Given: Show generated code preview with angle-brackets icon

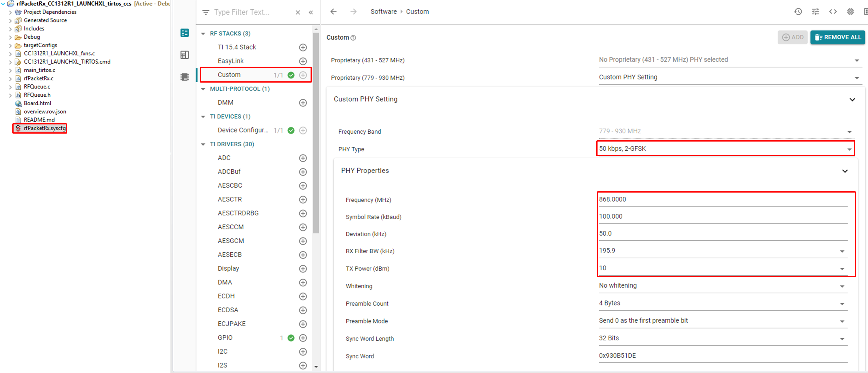Looking at the screenshot, I should point(833,11).
